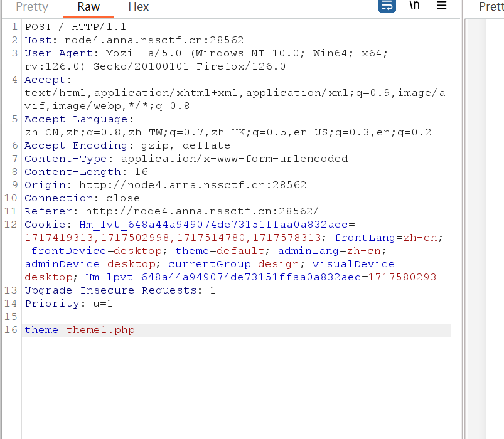Toggle the \n non-printable characters icon
This screenshot has width=504, height=439.
pyautogui.click(x=414, y=6)
